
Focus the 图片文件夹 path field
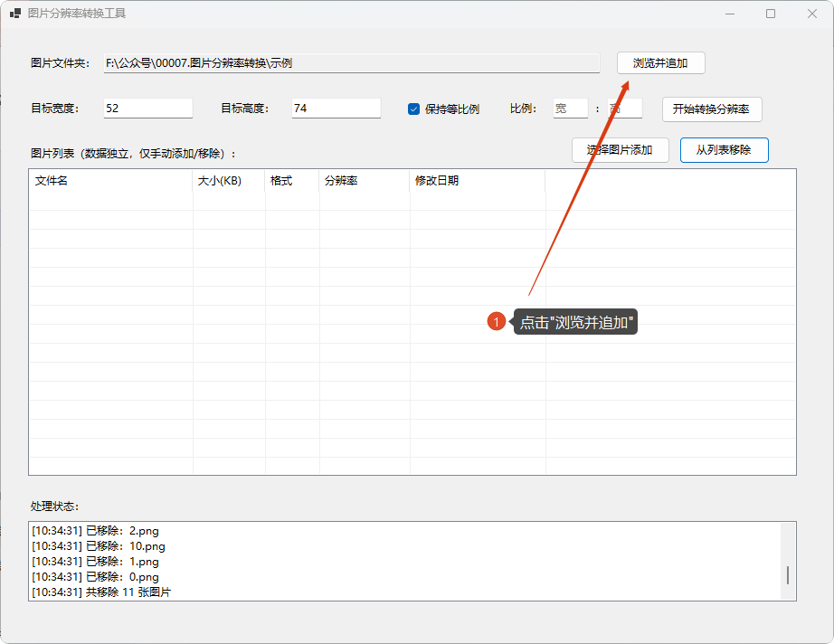click(352, 63)
